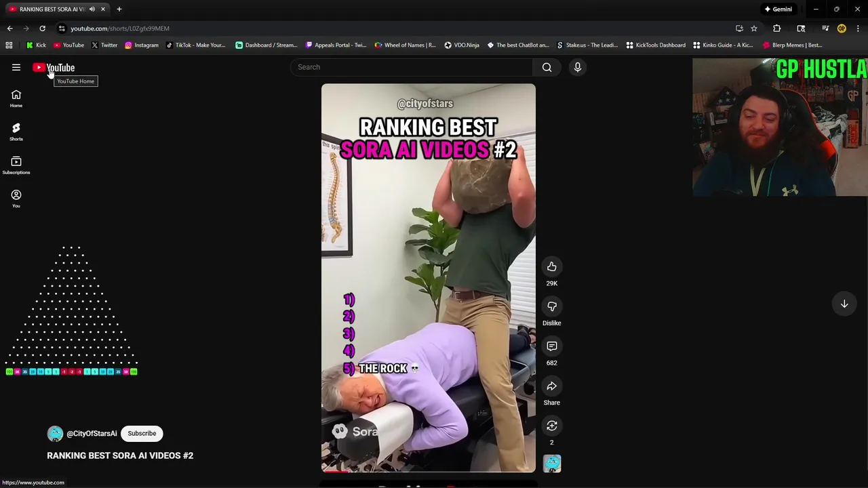Viewport: 868px width, 488px height.
Task: Open the Blerp Memes bookmark
Action: pos(792,45)
